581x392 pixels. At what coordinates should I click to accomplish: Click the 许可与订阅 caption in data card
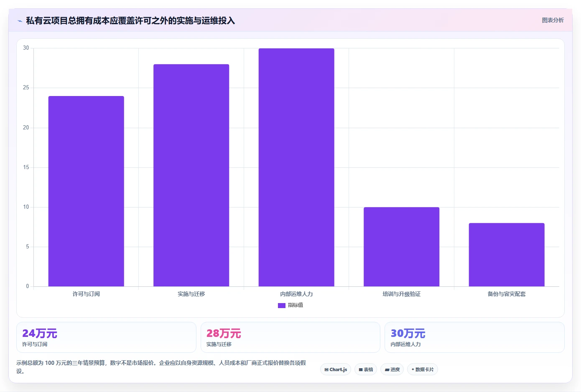click(35, 344)
